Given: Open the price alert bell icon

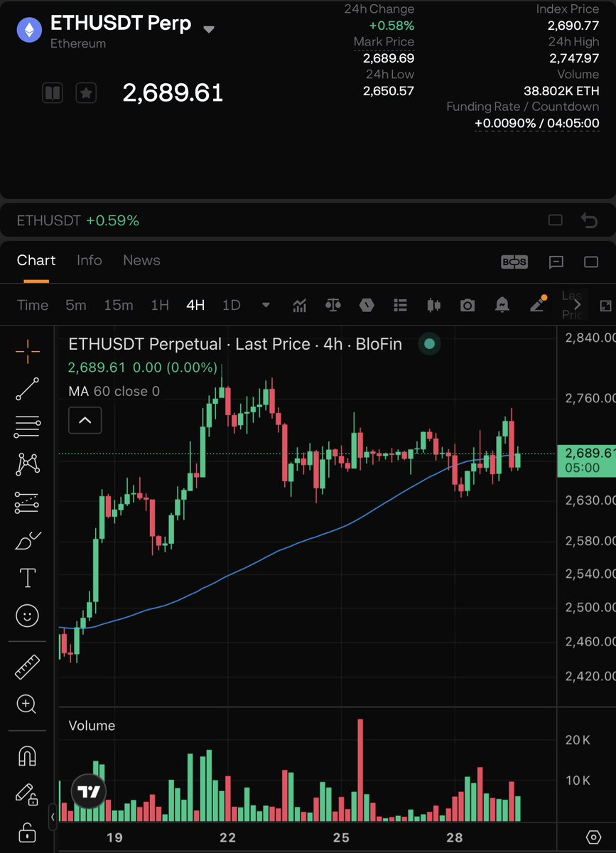Looking at the screenshot, I should pos(503,305).
